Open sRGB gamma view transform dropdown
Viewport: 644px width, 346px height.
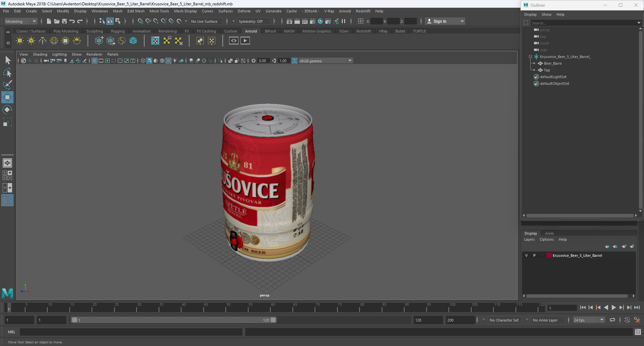(x=325, y=61)
